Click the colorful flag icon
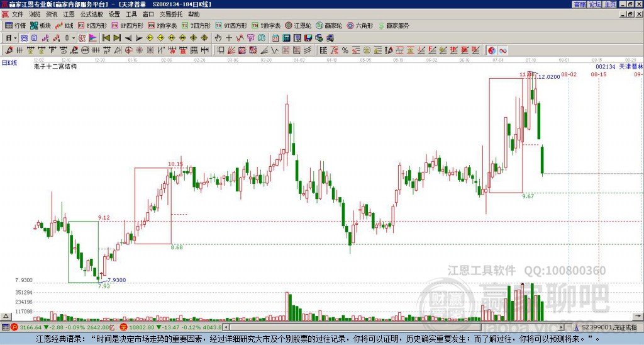The width and height of the screenshot is (644, 345). tap(93, 38)
